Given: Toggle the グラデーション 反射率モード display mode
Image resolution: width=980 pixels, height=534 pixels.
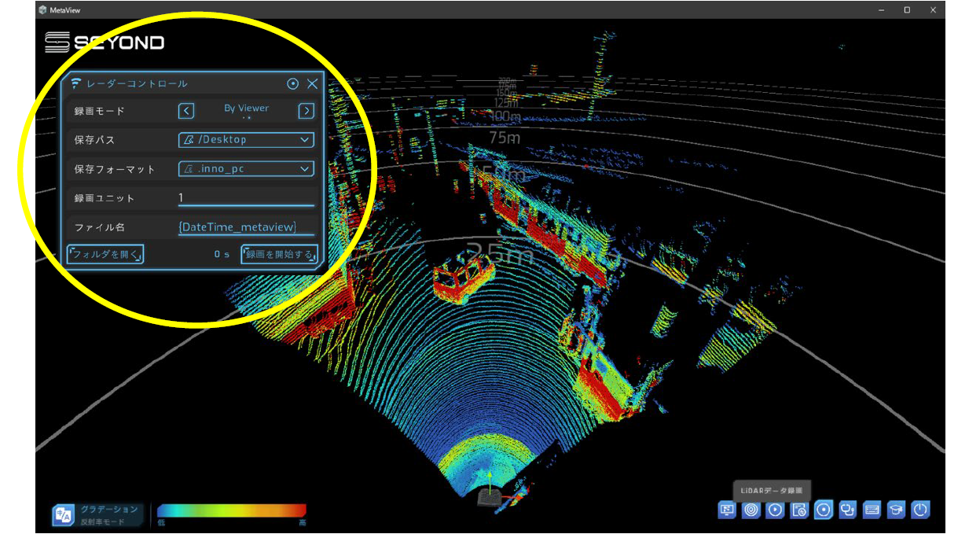Looking at the screenshot, I should [x=110, y=515].
